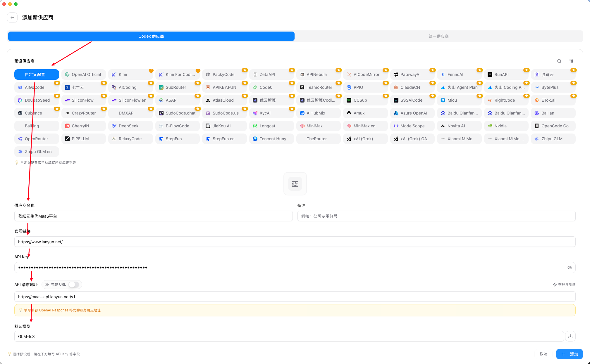The width and height of the screenshot is (590, 364).
Task: Select the AtlasCloud preset
Action: point(224,100)
